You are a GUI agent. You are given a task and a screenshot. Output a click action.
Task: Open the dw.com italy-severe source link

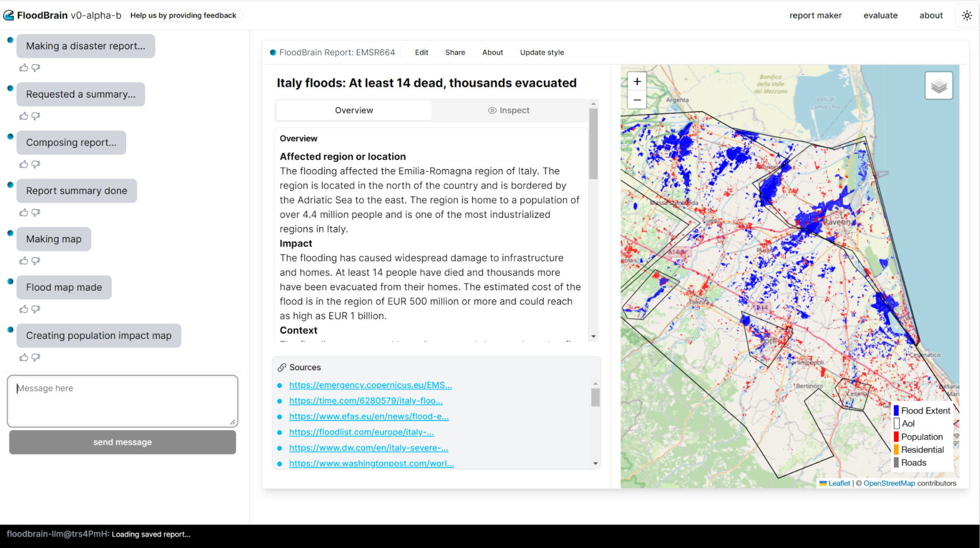(369, 448)
